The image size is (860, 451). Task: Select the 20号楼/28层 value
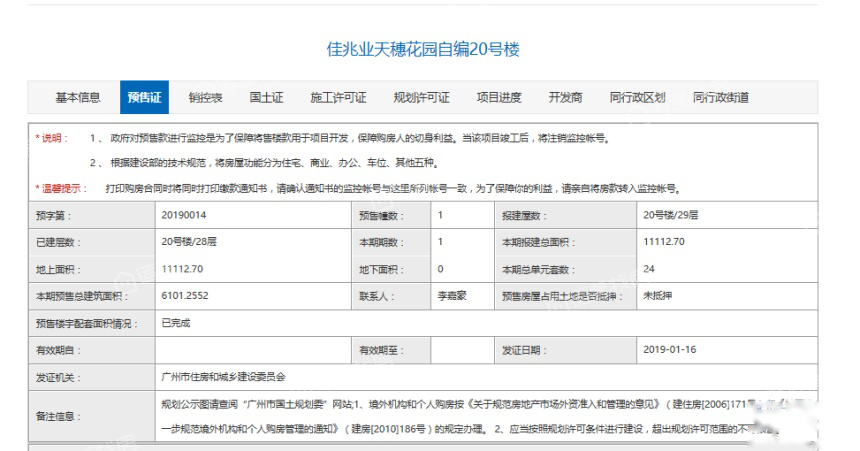tap(189, 242)
